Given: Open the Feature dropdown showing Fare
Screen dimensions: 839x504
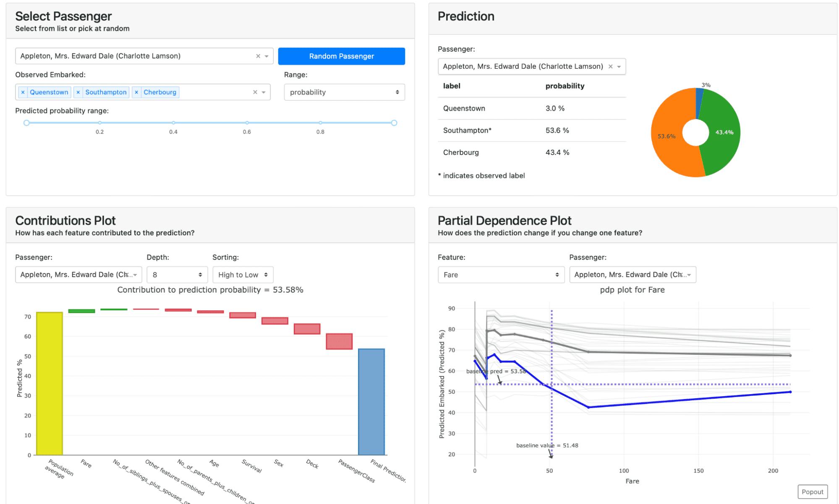Looking at the screenshot, I should click(x=501, y=275).
